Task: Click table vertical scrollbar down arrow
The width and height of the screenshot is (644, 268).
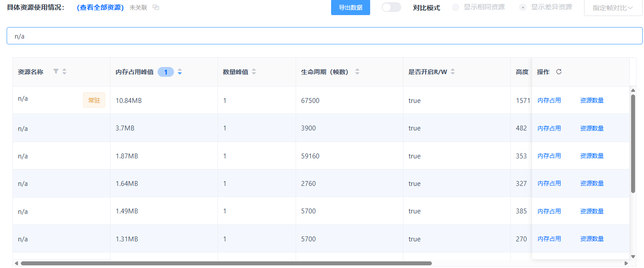Action: pyautogui.click(x=633, y=256)
